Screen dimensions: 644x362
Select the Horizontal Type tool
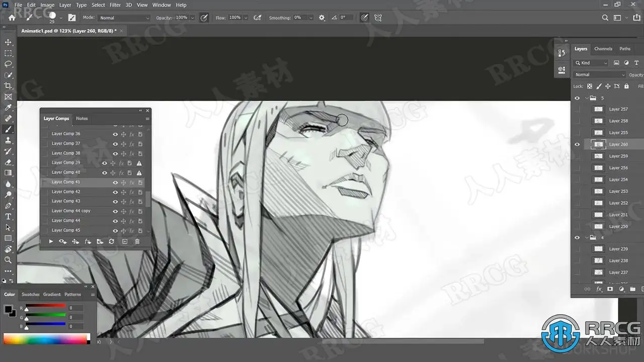point(8,217)
